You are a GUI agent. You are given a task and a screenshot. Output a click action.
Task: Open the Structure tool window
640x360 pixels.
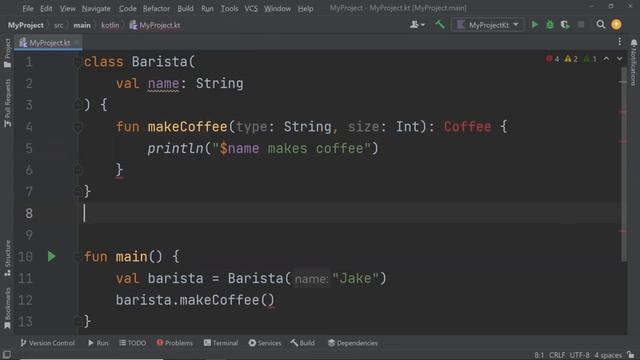point(7,258)
